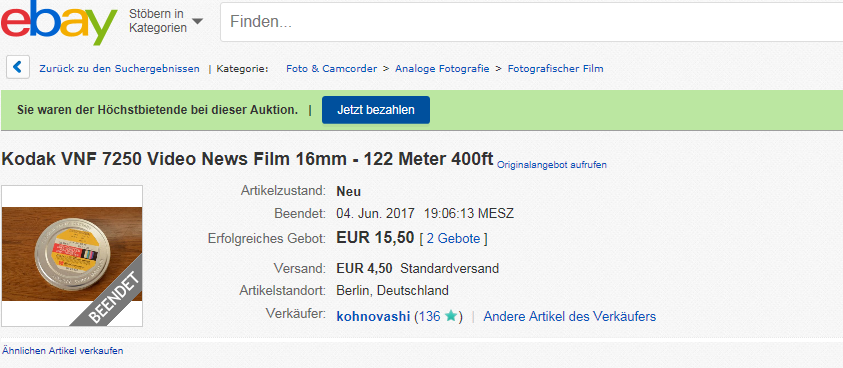View the 2 Gebote bid history
The image size is (843, 368).
pos(453,239)
